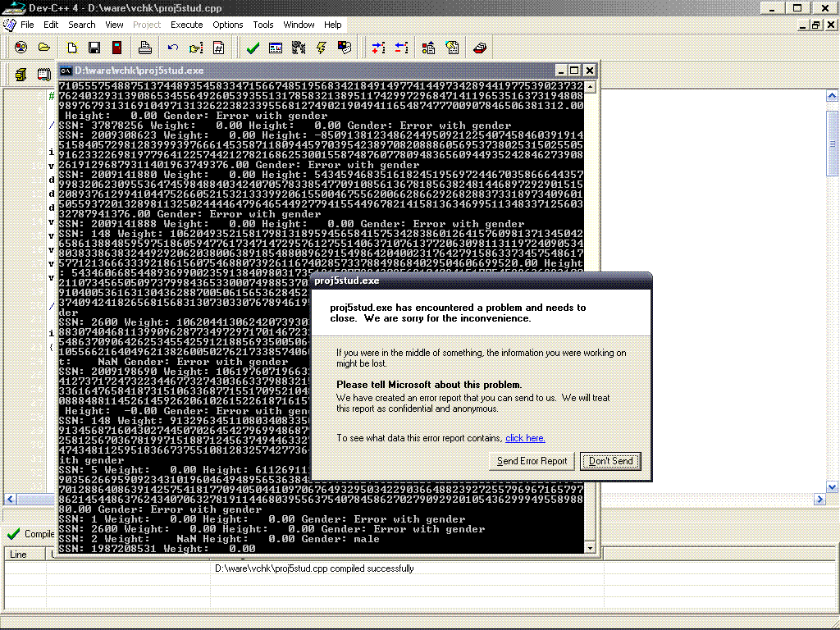This screenshot has height=630, width=840.
Task: Click the Don't Send button in the crash dialog
Action: click(609, 461)
